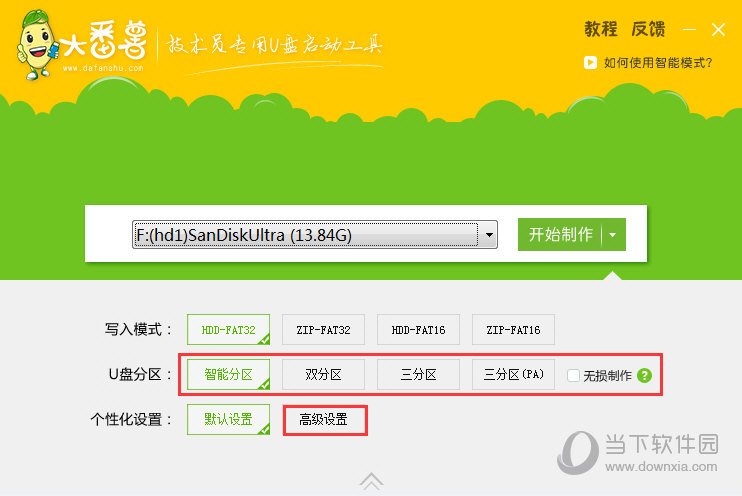This screenshot has width=742, height=496.
Task: Select ZIP-FAT16 write mode
Action: [x=513, y=329]
